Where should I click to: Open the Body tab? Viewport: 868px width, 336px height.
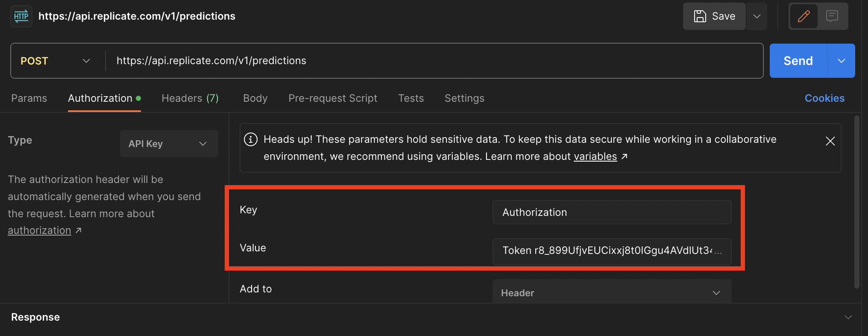[255, 98]
